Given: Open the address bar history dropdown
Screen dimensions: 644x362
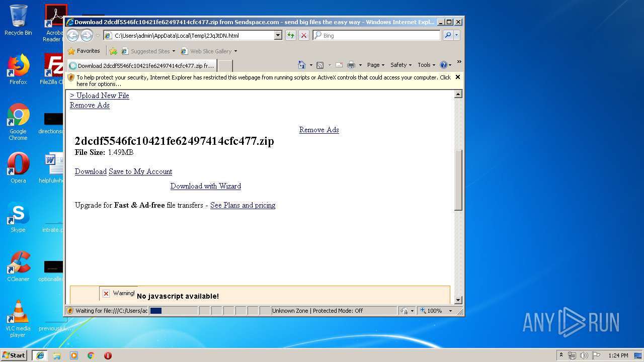Looking at the screenshot, I should point(278,35).
